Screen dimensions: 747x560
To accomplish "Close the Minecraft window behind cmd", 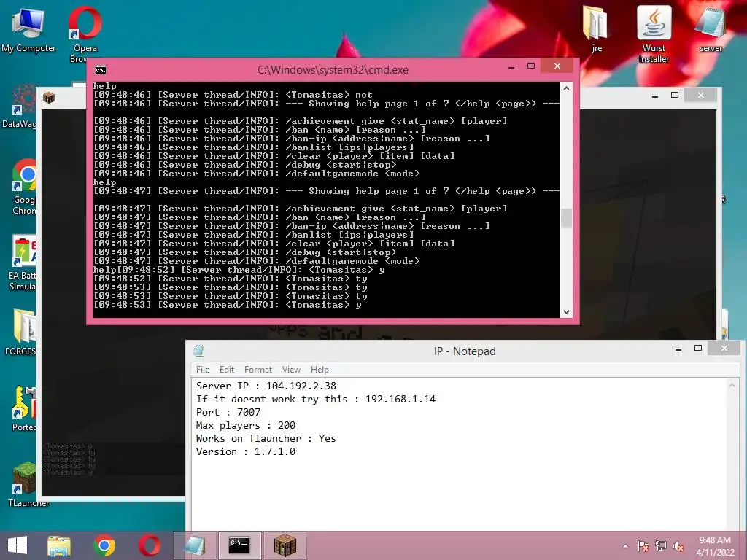I will tap(701, 96).
